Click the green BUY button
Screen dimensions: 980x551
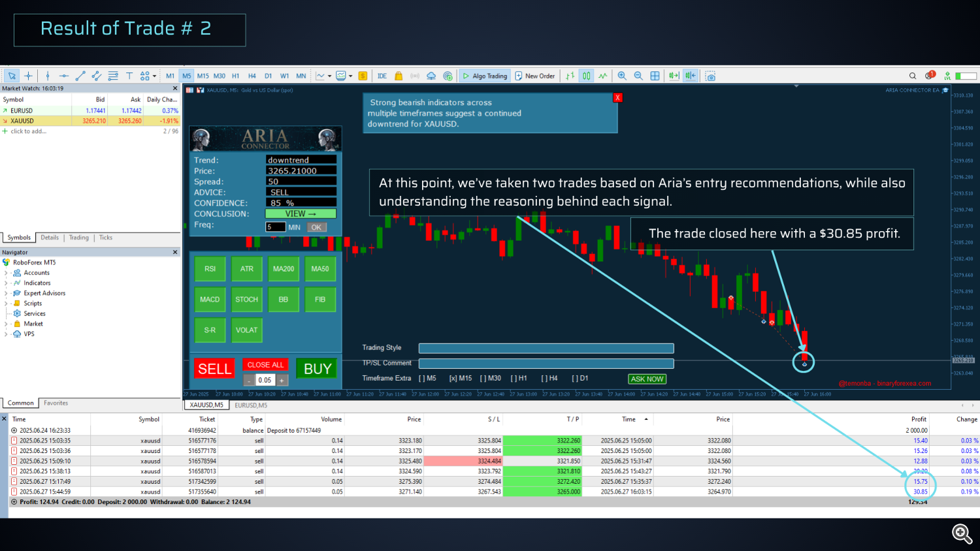pos(318,369)
